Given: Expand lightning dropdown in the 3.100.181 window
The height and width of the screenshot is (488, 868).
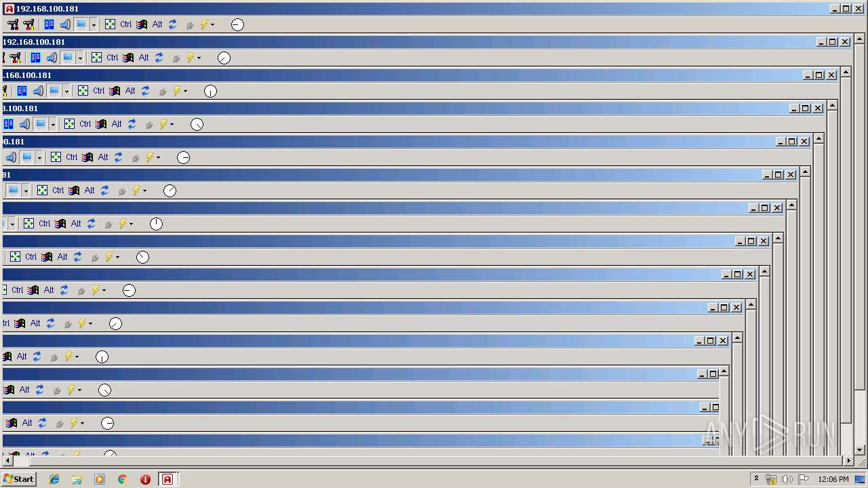Looking at the screenshot, I should [172, 124].
